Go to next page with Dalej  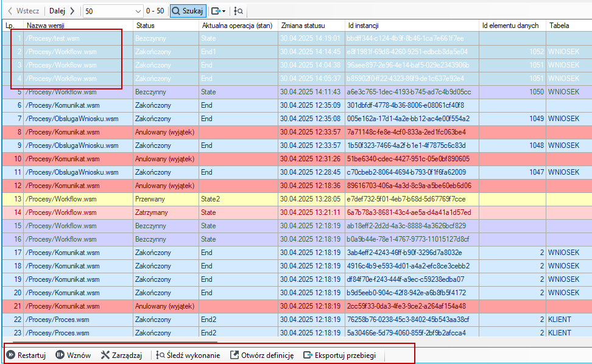click(x=62, y=11)
